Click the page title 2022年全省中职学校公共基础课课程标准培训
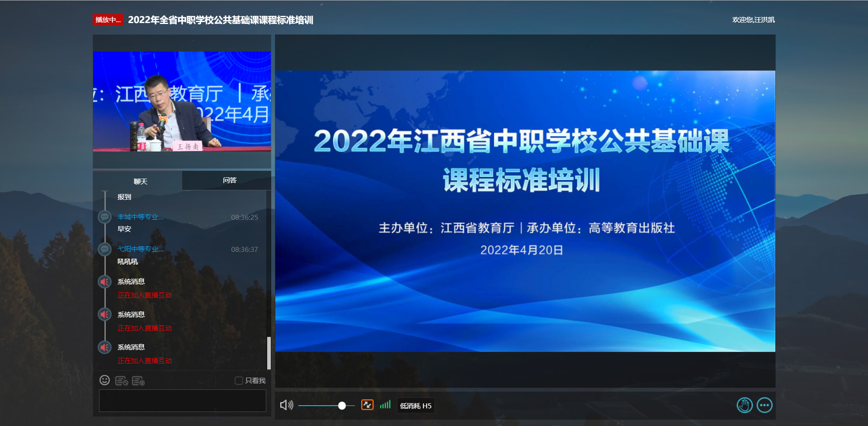The width and height of the screenshot is (868, 426). 221,20
